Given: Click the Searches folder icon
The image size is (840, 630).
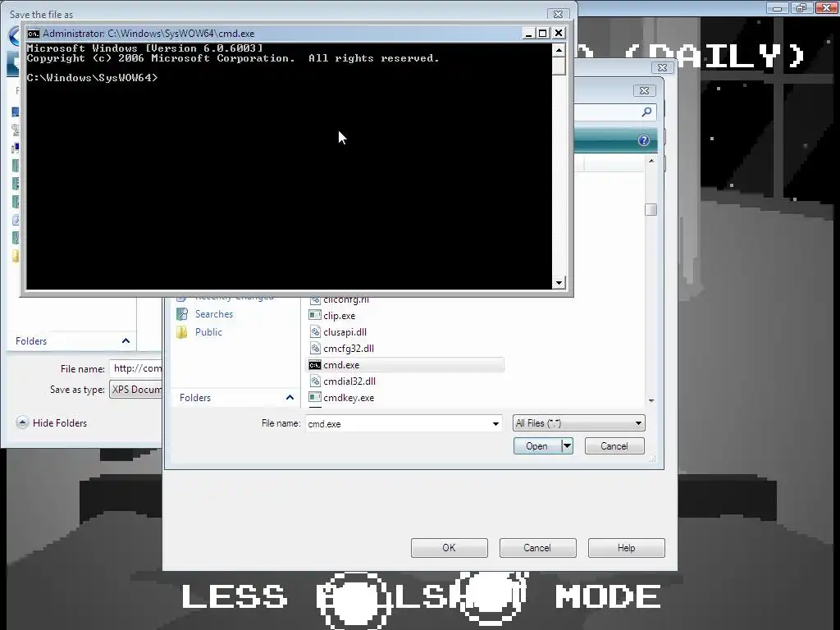Looking at the screenshot, I should click(182, 314).
